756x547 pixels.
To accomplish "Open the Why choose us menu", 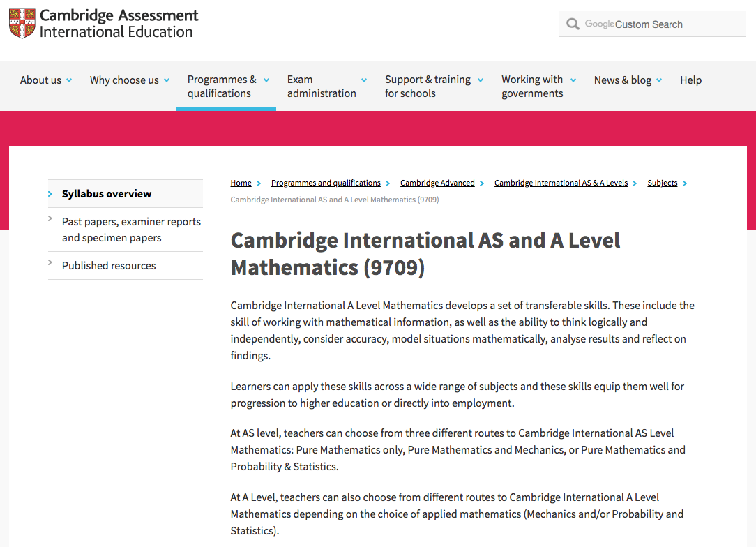I will (124, 80).
